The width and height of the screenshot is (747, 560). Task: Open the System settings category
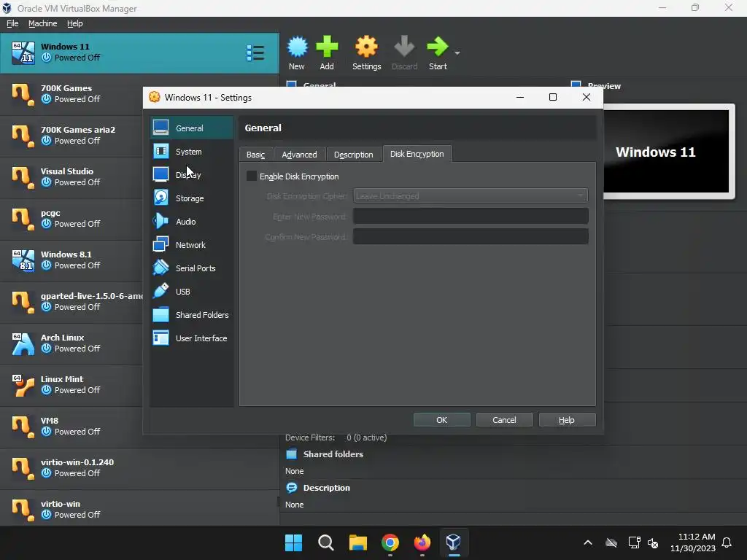click(x=192, y=152)
